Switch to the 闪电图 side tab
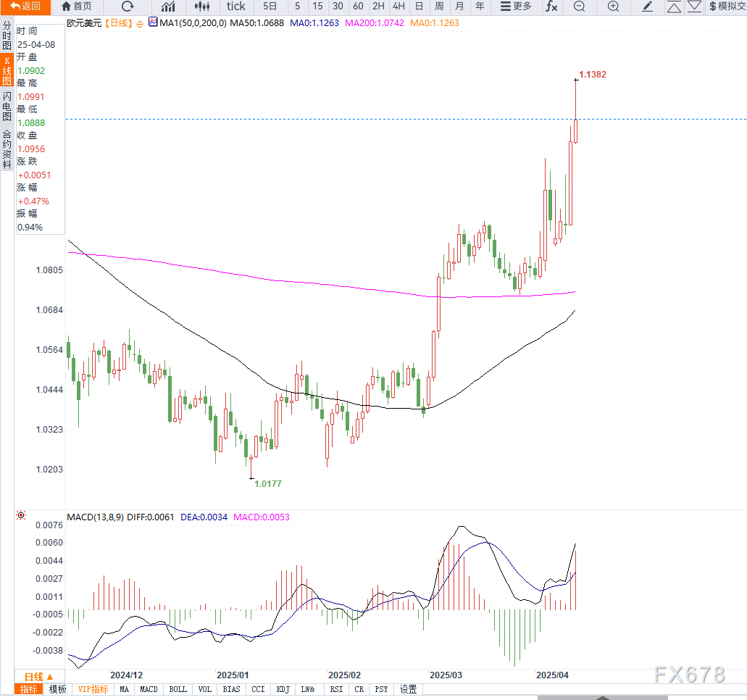747x700 pixels. (7, 107)
